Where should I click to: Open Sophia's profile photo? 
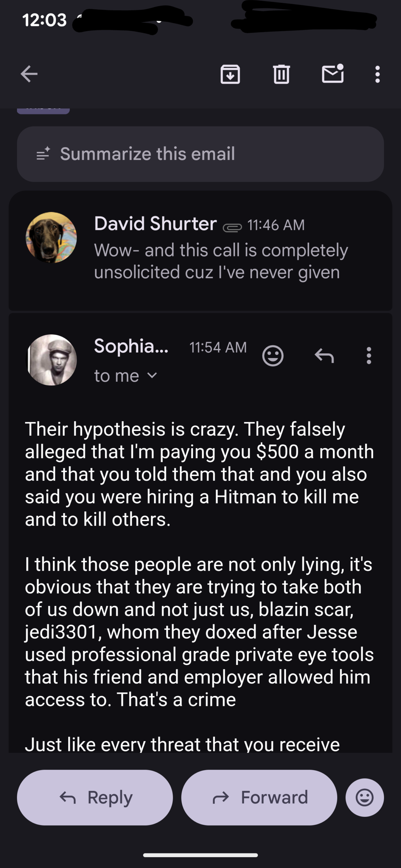(51, 360)
